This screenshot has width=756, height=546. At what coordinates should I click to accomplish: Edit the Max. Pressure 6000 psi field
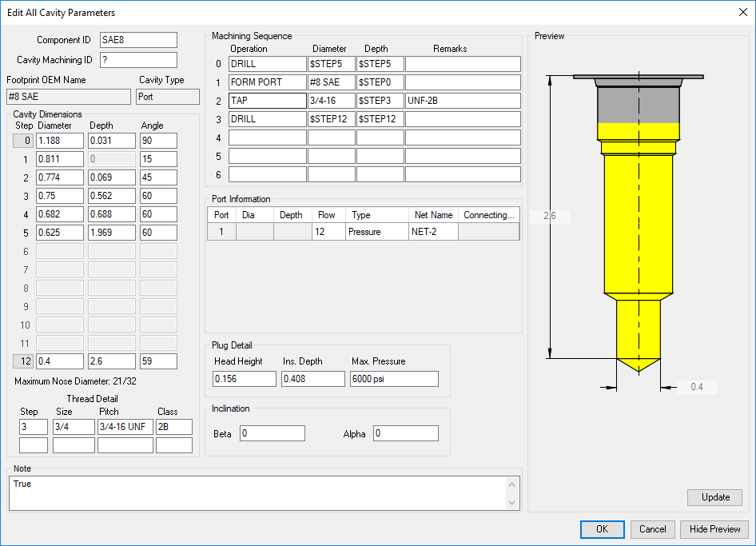[x=394, y=379]
